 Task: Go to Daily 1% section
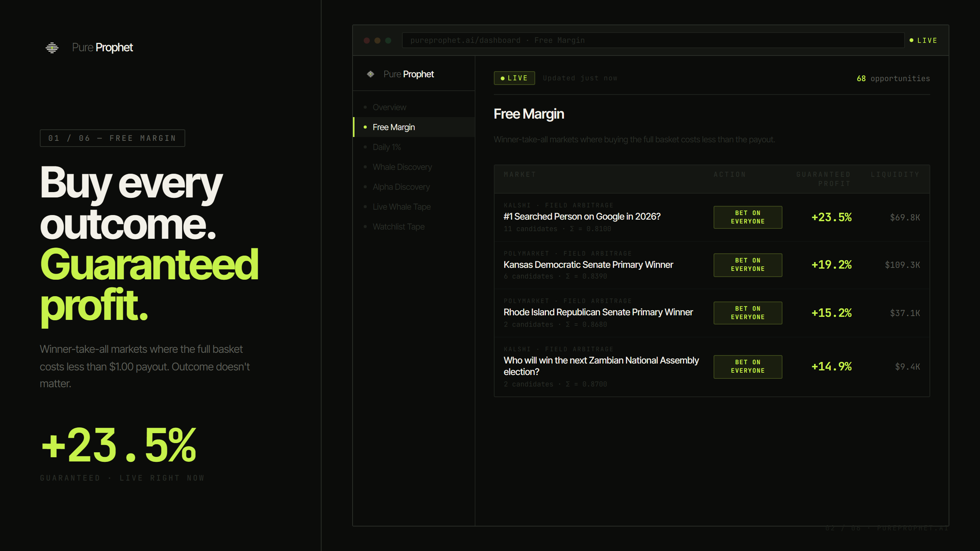pos(387,147)
